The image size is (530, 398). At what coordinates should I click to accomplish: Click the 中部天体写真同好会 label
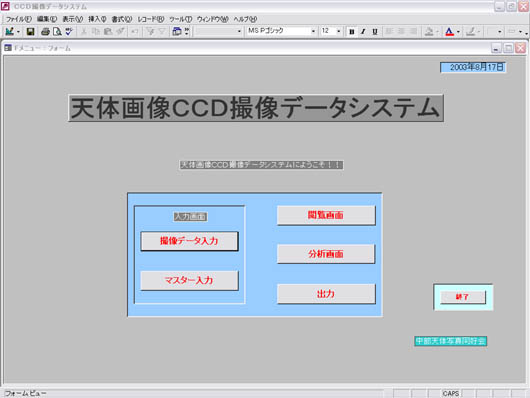(x=451, y=341)
